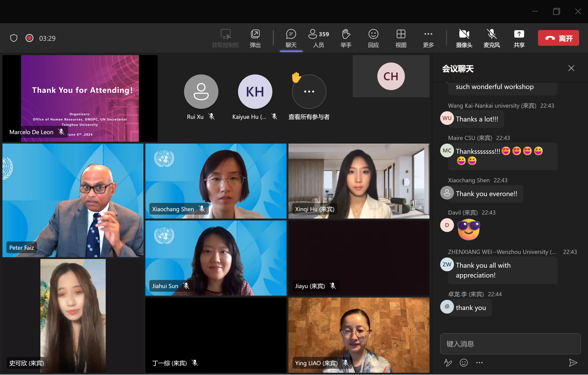Click the red 离开 leave button
The width and height of the screenshot is (588, 375).
558,38
